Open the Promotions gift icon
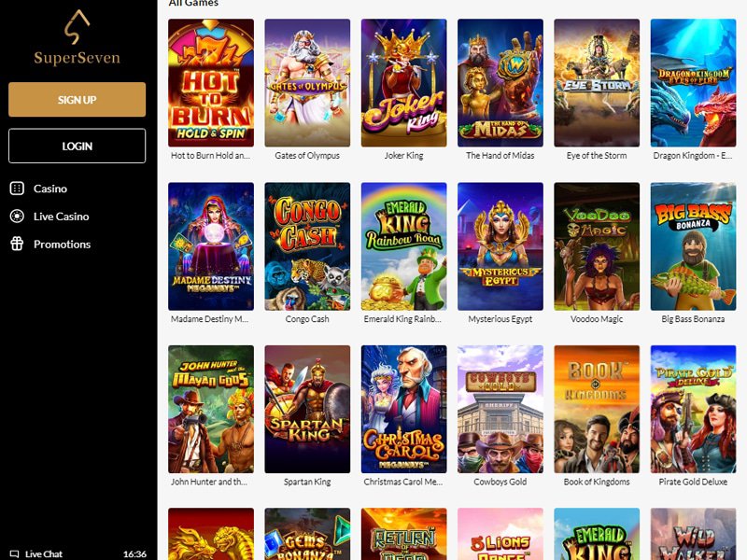This screenshot has height=560, width=747. (17, 244)
